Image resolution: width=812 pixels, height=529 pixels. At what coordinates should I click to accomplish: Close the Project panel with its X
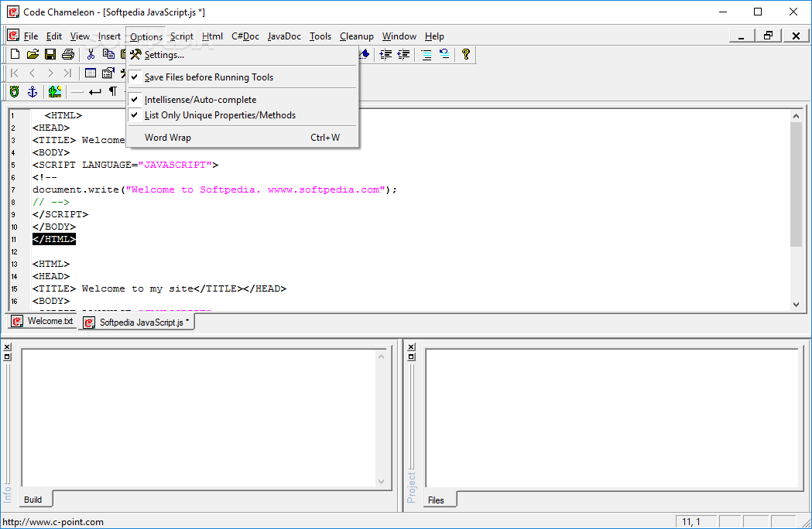point(411,346)
